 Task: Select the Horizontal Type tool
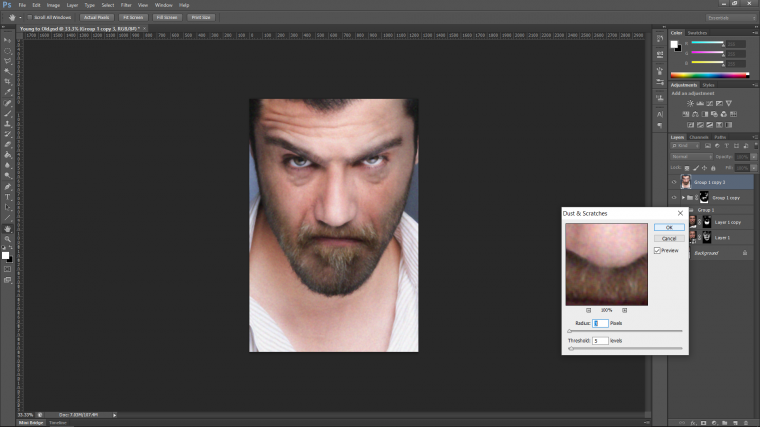pos(7,197)
